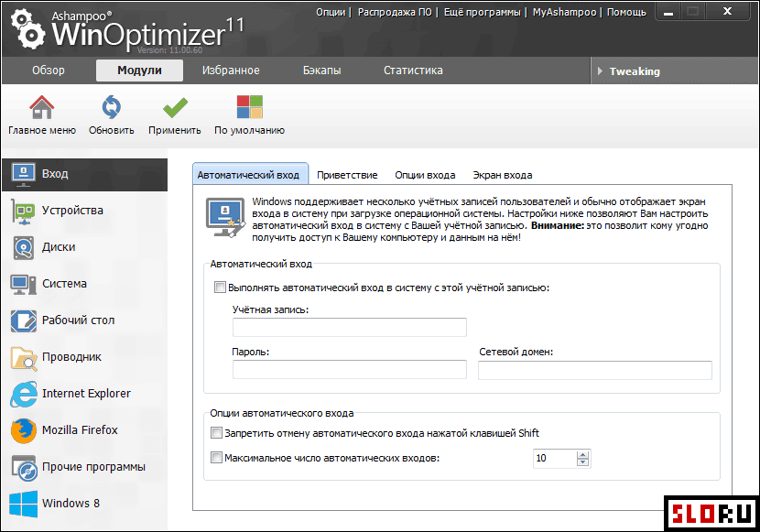Image resolution: width=760 pixels, height=532 pixels.
Task: Open the Распродажа ПО link
Action: 395,12
